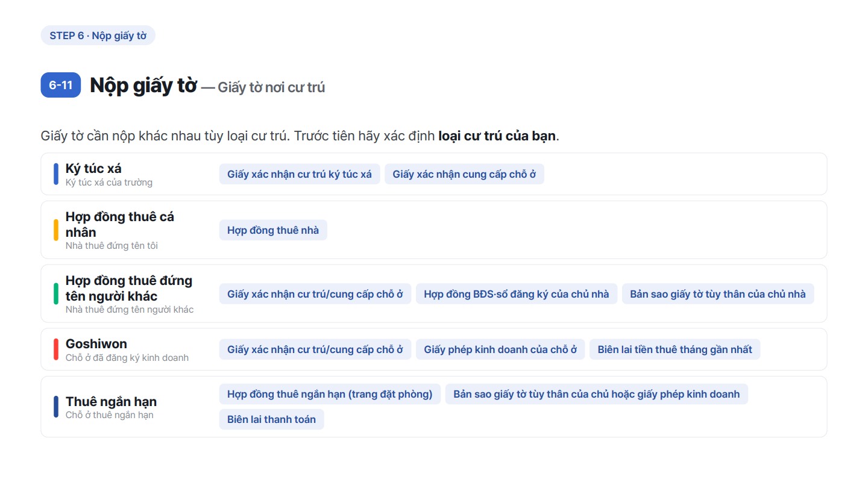Click the red bar beside Goshiwon

[56, 349]
